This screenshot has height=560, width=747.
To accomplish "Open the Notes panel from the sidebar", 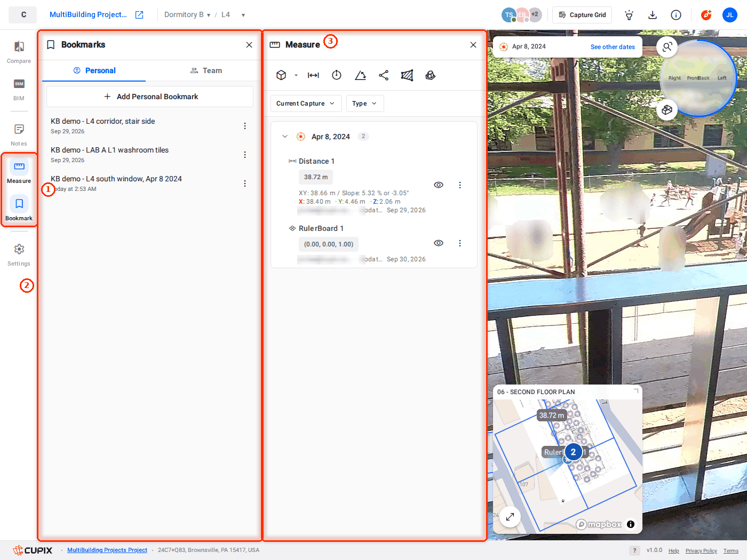I will click(x=19, y=134).
